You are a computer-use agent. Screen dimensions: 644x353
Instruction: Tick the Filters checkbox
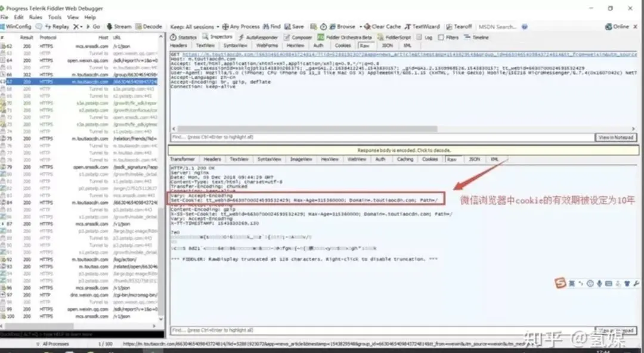(x=441, y=38)
